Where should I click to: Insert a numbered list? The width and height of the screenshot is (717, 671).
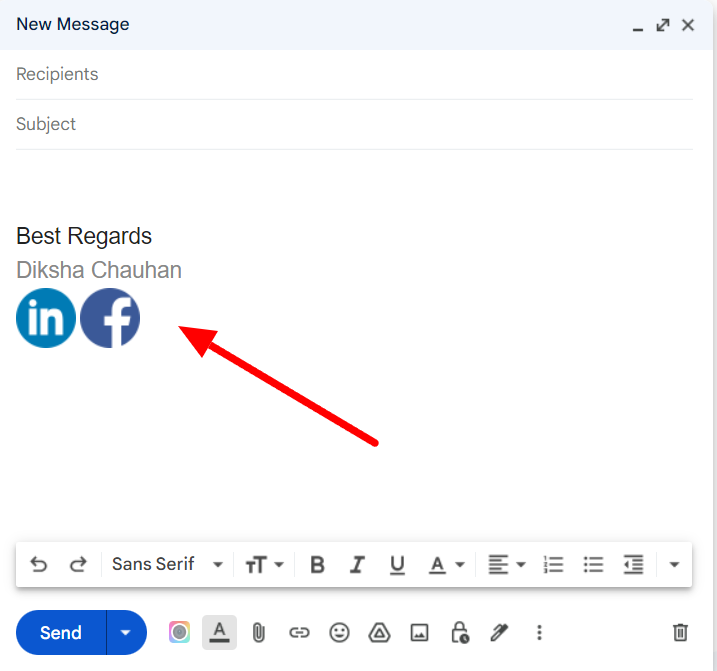point(553,564)
